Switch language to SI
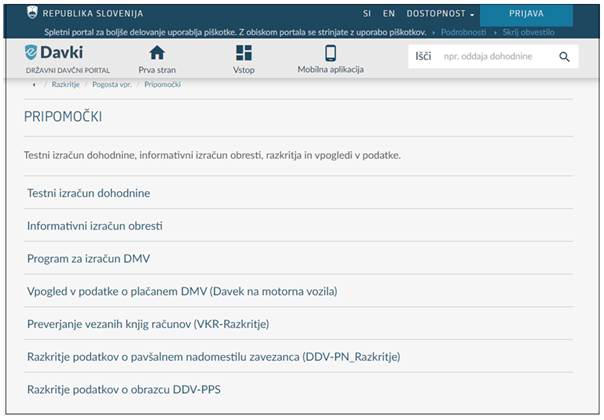 pos(365,14)
